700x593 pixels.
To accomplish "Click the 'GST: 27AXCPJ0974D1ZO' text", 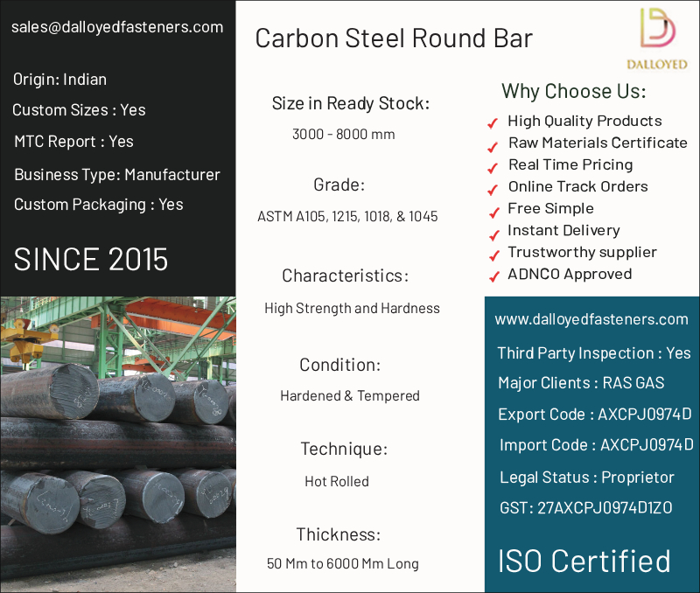I will (585, 508).
